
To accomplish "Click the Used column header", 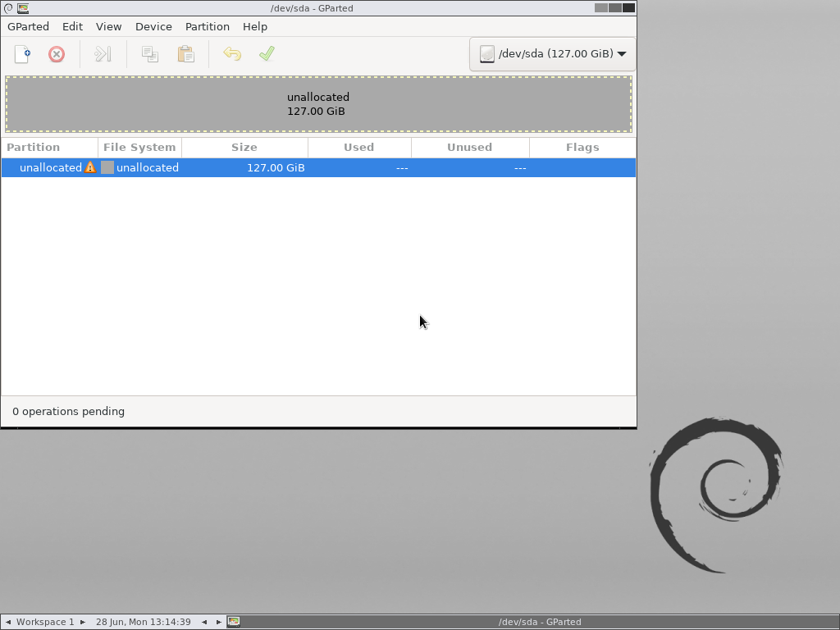I will pos(359,148).
